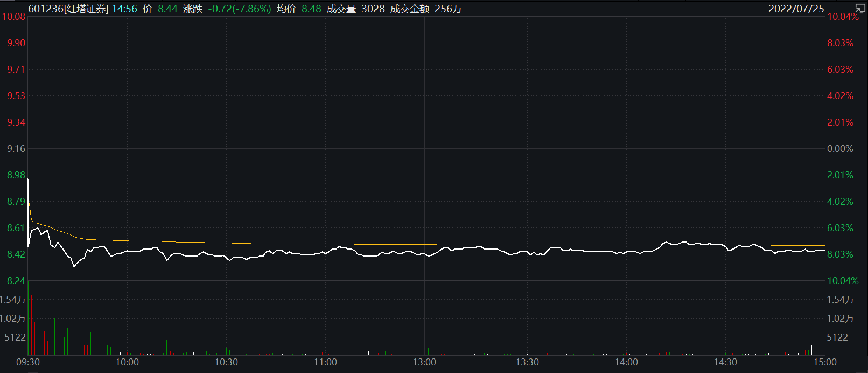Click the -0.72(-7.86%) change value
Image resolution: width=868 pixels, height=373 pixels.
(x=240, y=9)
